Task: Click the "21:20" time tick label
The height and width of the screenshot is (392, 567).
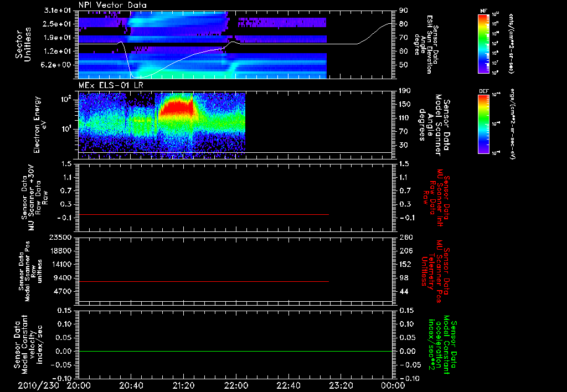Action: 183,385
